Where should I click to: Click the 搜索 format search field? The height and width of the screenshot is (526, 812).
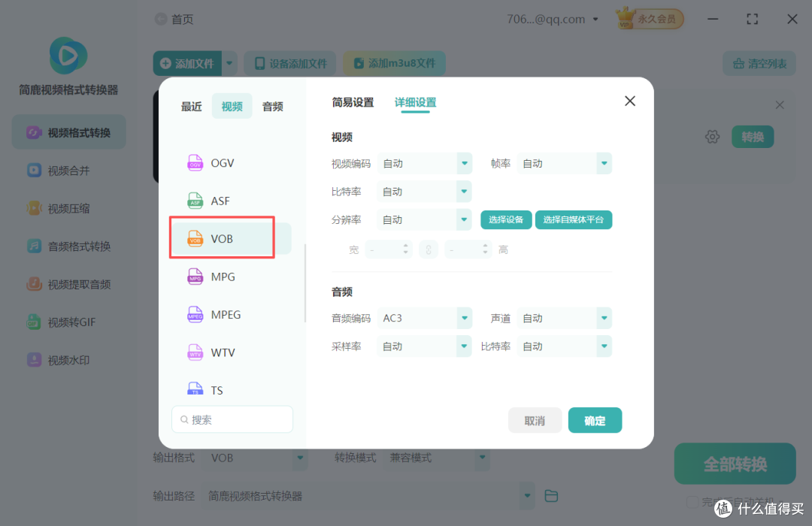232,419
